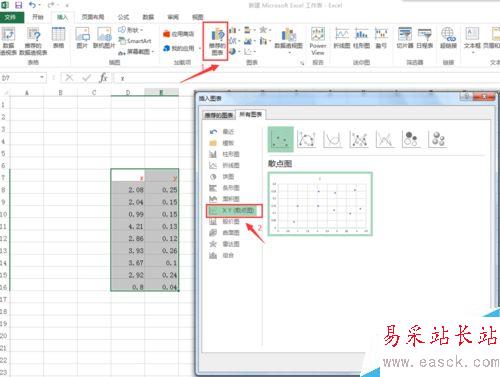Open the line chart dropdown in ribbon
500x377 pixels.
tap(234, 41)
